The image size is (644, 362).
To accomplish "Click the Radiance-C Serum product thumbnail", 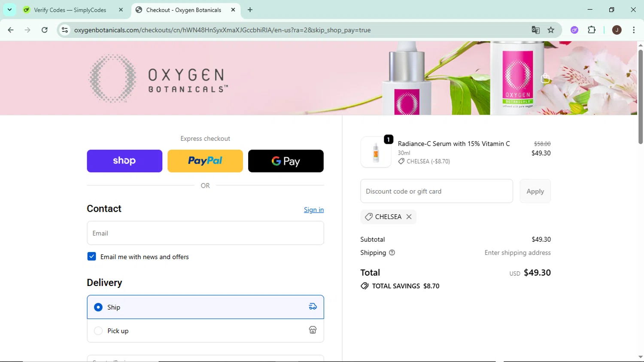I will click(376, 152).
